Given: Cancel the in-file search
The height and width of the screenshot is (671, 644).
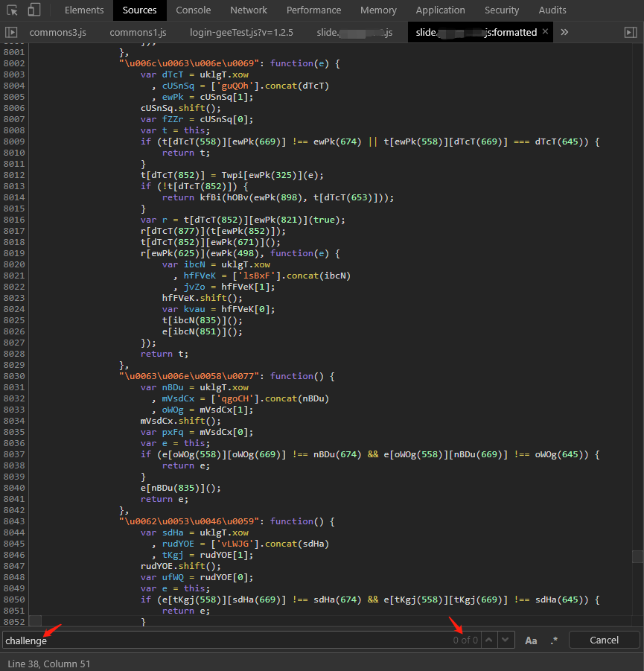Looking at the screenshot, I should (604, 640).
